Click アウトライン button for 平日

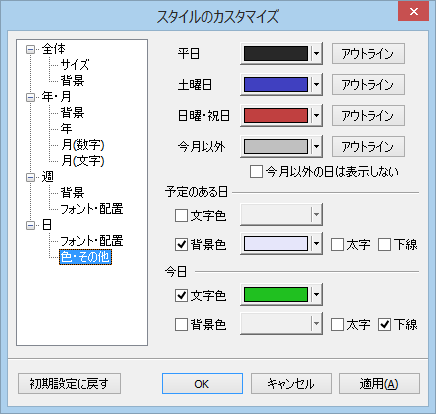368,54
